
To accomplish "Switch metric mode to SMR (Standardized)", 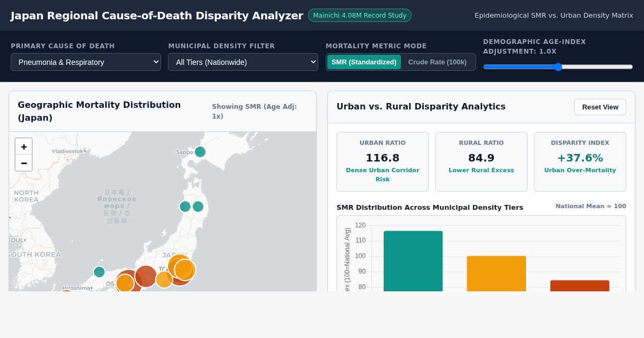I will (x=364, y=62).
